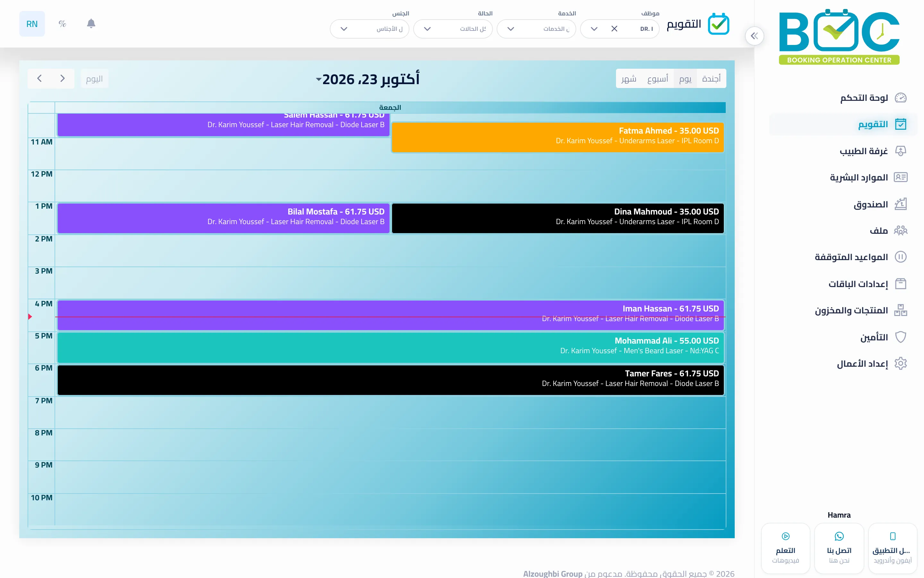Image resolution: width=924 pixels, height=578 pixels.
Task: Switch to أجندة agenda view
Action: (x=711, y=79)
